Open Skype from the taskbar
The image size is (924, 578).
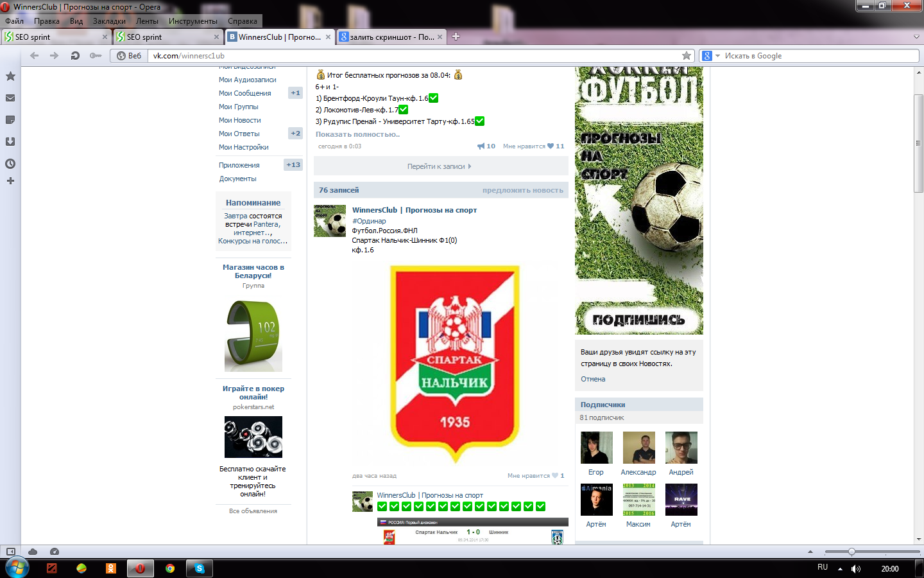point(200,568)
